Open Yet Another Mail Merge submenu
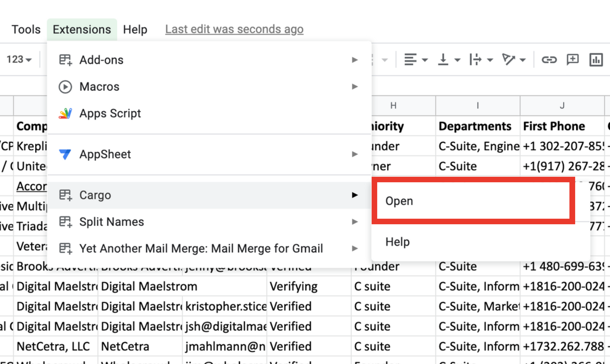The width and height of the screenshot is (610, 364). [x=209, y=248]
